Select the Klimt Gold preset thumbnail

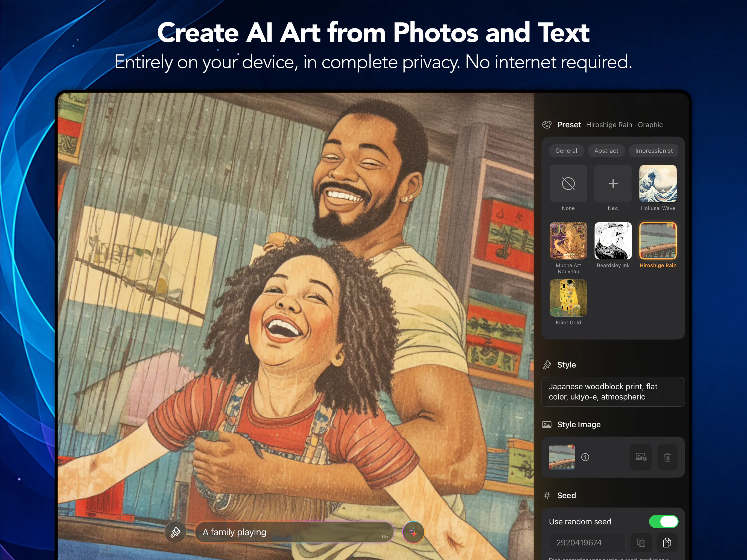click(568, 298)
